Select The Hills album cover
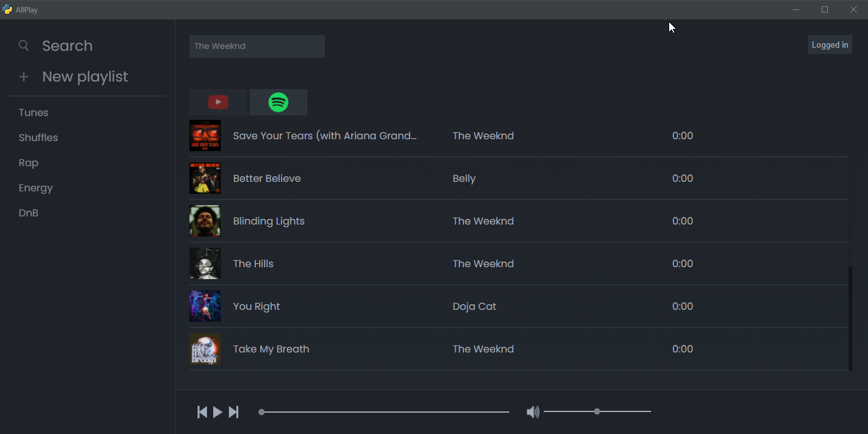 coord(205,263)
